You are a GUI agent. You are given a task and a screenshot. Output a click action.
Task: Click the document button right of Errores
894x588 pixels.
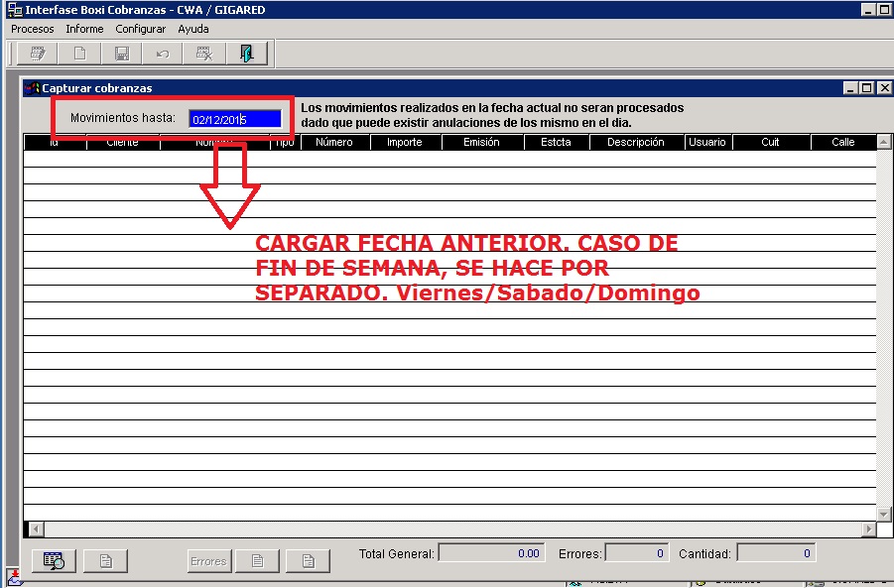257,561
